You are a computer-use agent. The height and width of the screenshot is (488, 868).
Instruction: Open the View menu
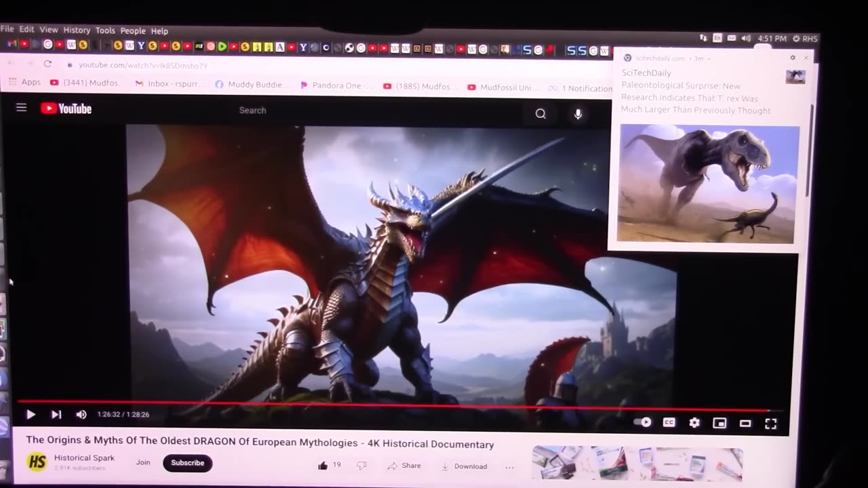(49, 30)
